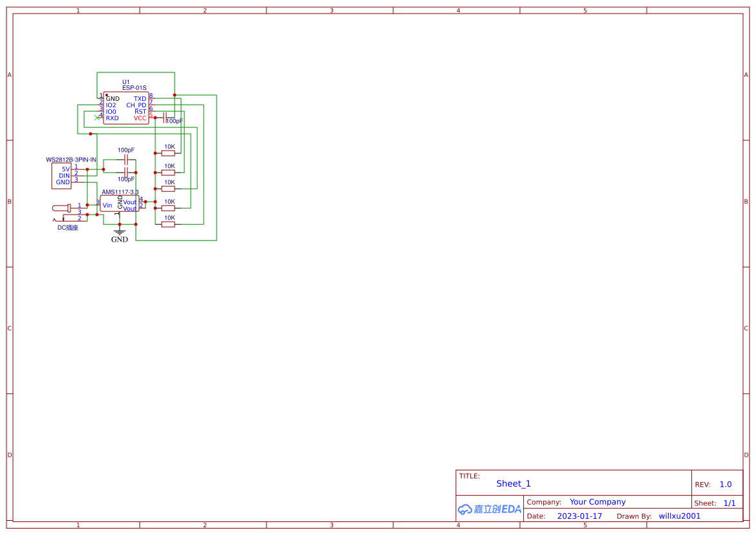The image size is (756, 535).
Task: Click the DC jack barrel symbol
Action: (x=62, y=208)
